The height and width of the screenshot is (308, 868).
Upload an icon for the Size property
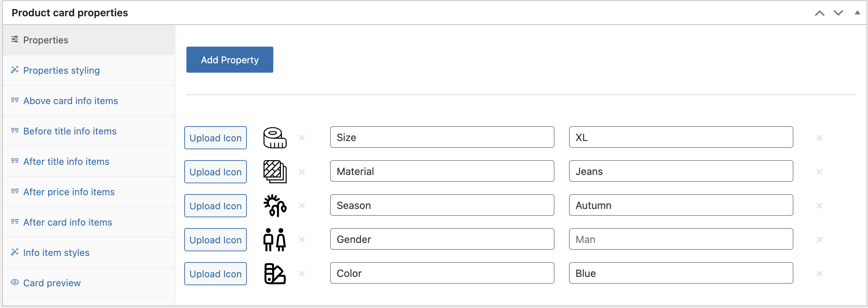click(x=215, y=138)
